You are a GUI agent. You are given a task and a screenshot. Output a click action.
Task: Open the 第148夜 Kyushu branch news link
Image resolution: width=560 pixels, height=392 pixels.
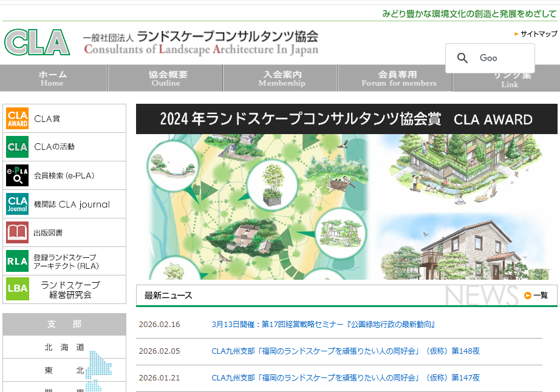(346, 351)
